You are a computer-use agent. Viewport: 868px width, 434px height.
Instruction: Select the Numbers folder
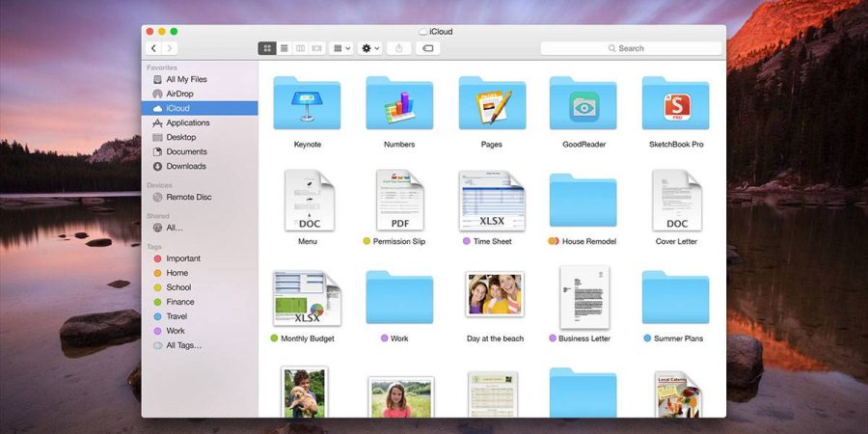tap(399, 103)
